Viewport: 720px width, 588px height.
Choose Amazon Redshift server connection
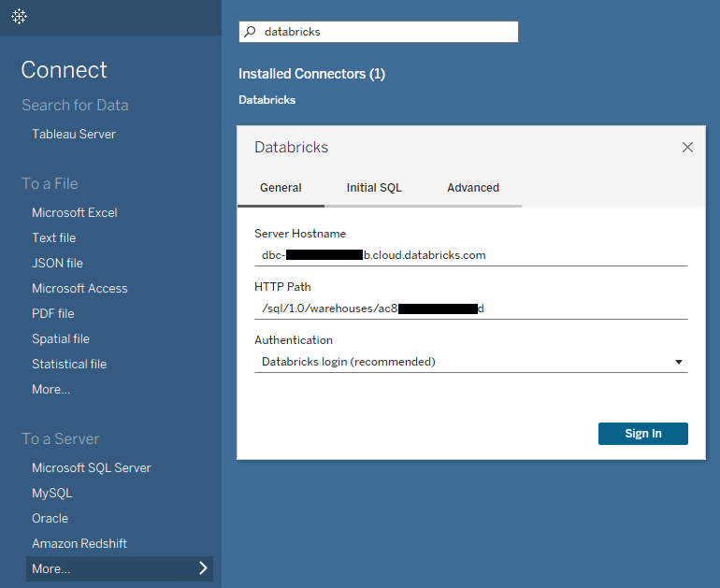click(x=79, y=543)
